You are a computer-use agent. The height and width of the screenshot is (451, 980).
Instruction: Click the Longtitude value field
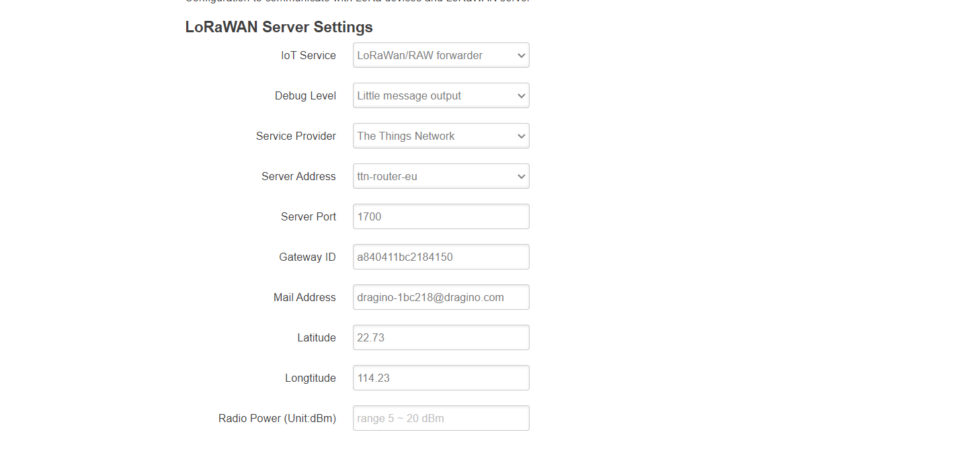tap(440, 378)
